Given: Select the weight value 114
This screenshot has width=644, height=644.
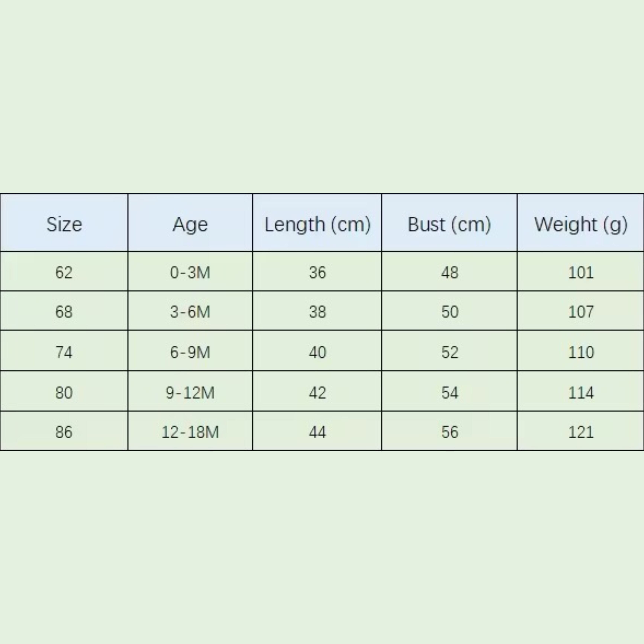Looking at the screenshot, I should click(581, 392).
